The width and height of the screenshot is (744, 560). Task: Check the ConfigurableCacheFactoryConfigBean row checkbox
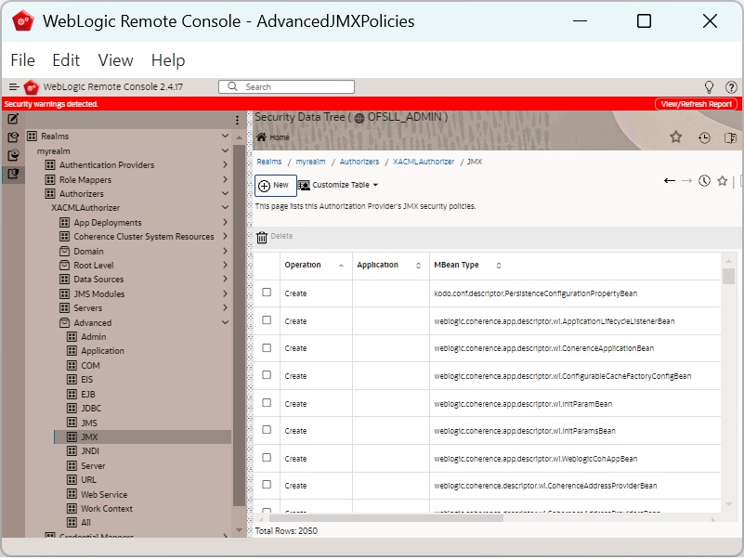coord(267,375)
